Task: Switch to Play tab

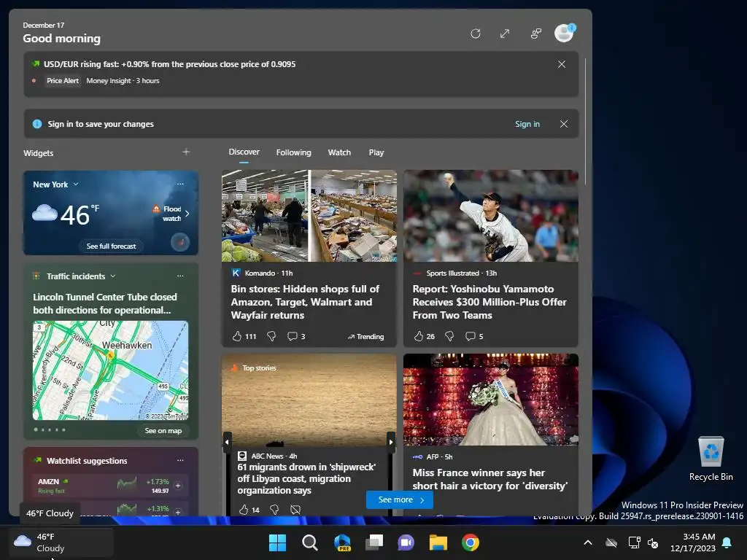Action: pos(376,152)
